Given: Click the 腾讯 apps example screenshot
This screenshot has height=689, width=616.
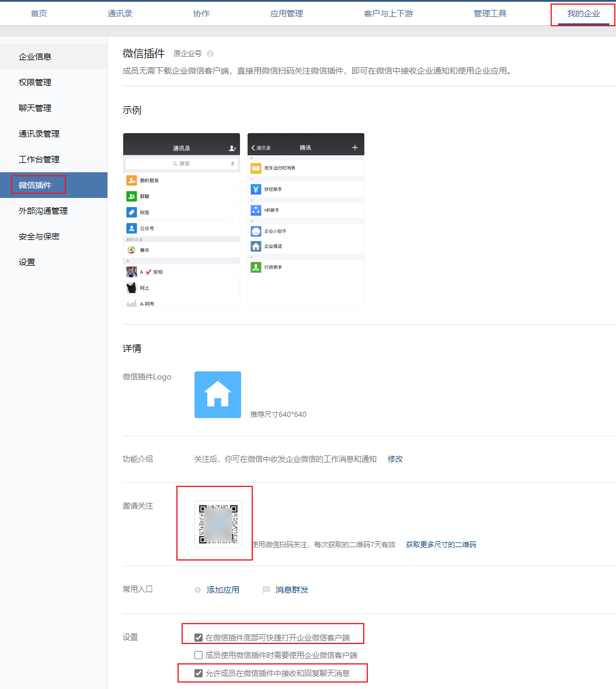Looking at the screenshot, I should [305, 220].
